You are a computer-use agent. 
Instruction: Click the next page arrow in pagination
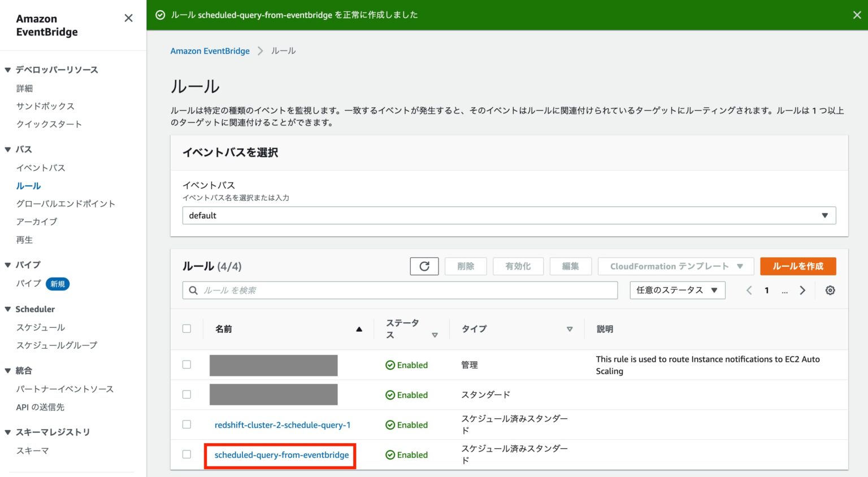pos(802,290)
